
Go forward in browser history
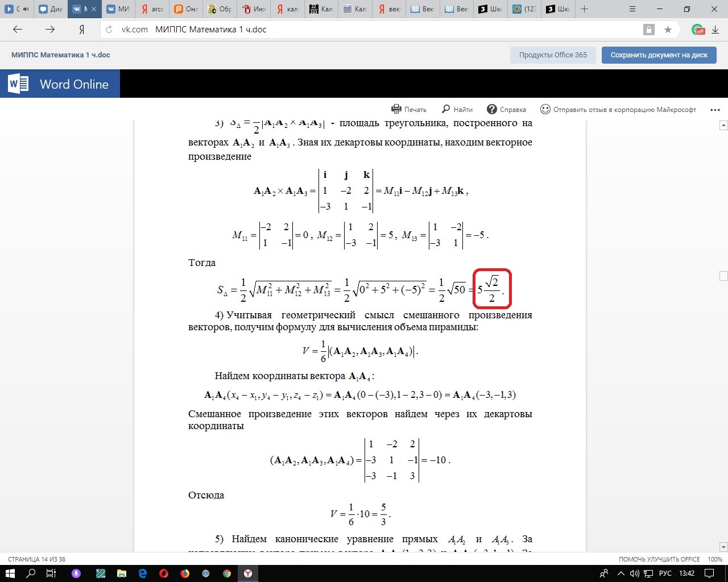tap(50, 30)
